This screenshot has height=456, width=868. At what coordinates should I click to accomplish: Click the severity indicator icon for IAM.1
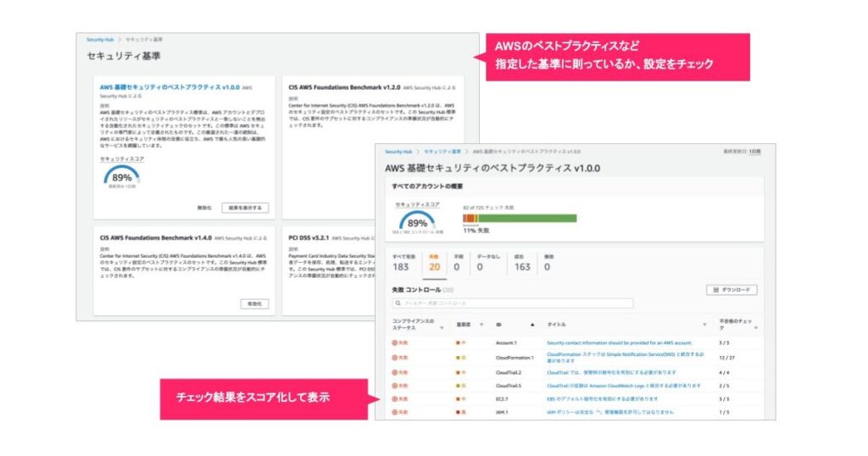[x=459, y=412]
